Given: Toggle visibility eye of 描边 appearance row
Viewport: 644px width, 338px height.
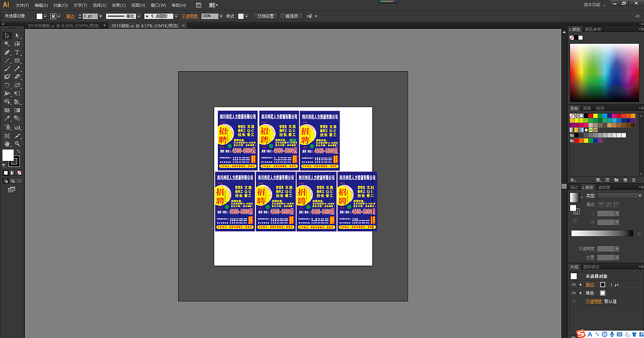Looking at the screenshot, I should (x=574, y=285).
